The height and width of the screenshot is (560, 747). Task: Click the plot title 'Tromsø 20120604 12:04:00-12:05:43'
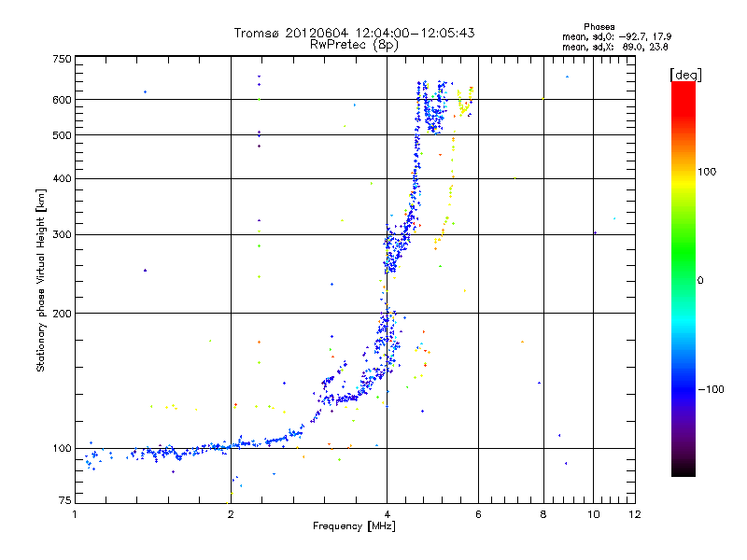coord(354,33)
